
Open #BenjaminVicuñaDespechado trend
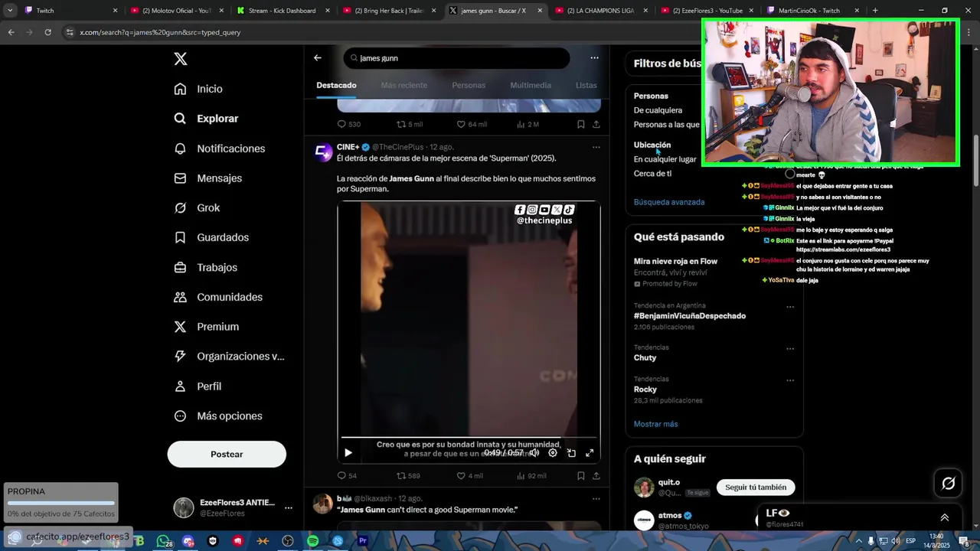point(690,316)
